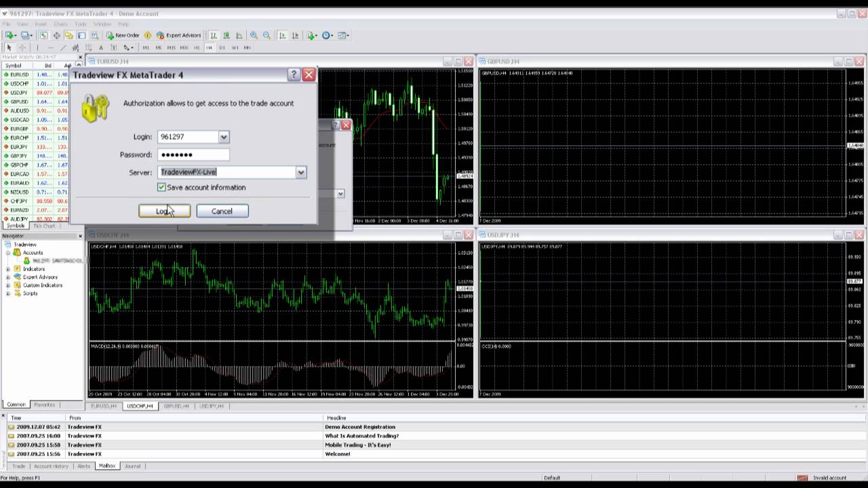Open 'Demo Account Registration' mail headline

[x=360, y=427]
